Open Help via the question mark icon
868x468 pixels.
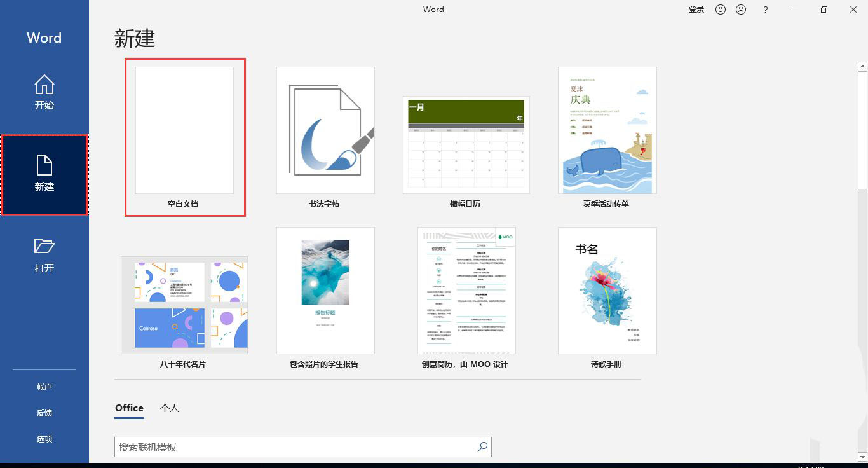[765, 10]
